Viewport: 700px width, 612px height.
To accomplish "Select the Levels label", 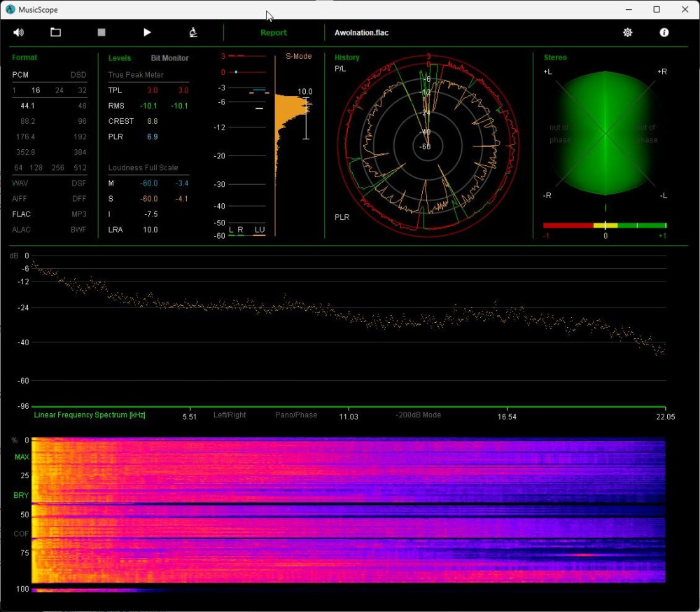I will 120,58.
